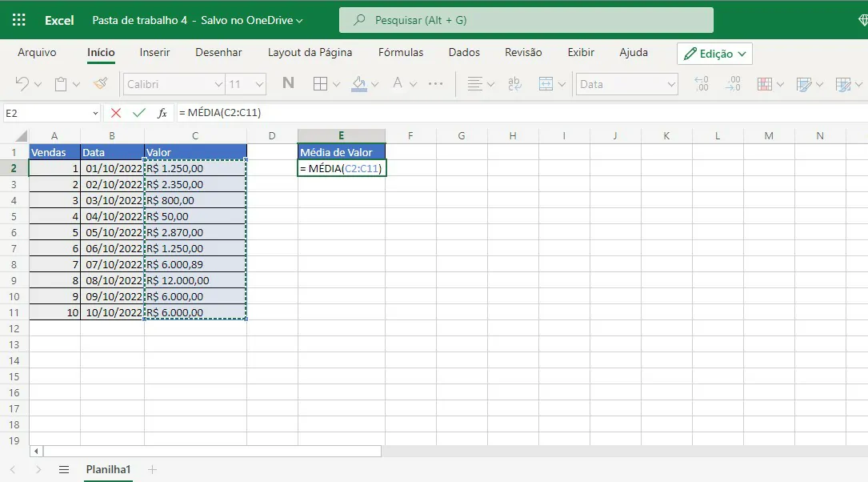Open the Revisão tab
Image resolution: width=868 pixels, height=482 pixels.
coord(523,52)
